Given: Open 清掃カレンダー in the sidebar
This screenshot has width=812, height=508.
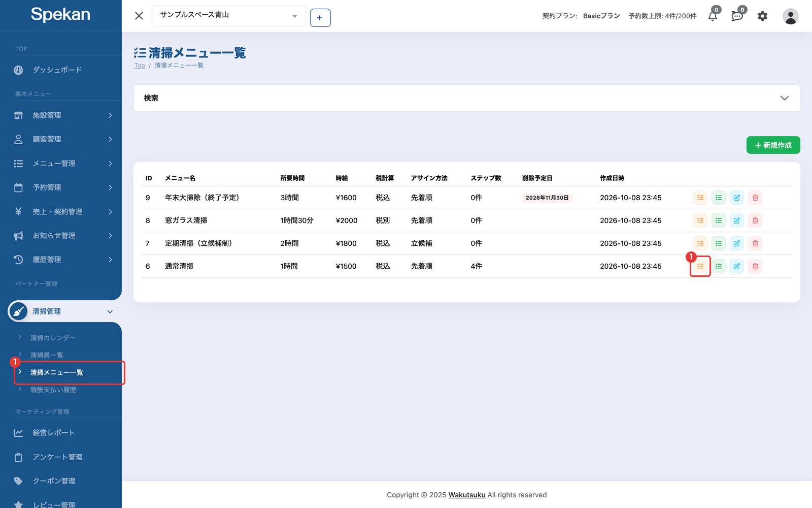Looking at the screenshot, I should pyautogui.click(x=53, y=338).
